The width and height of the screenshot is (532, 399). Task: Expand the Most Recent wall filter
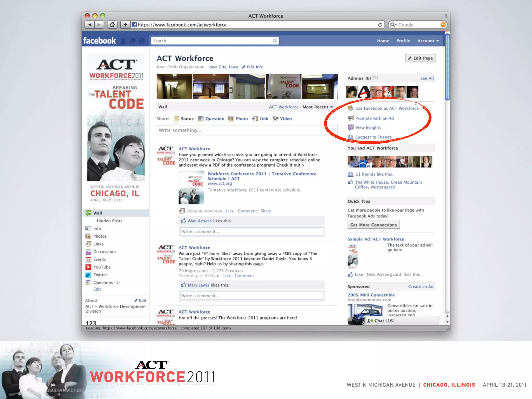pyautogui.click(x=318, y=107)
